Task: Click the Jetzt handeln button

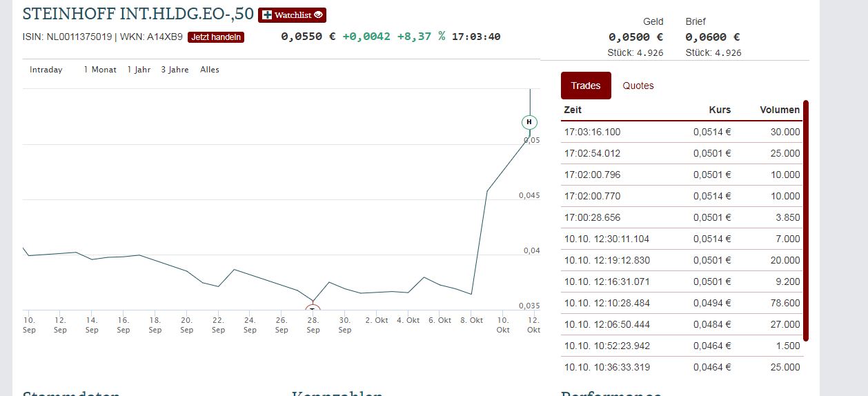Action: tap(216, 37)
